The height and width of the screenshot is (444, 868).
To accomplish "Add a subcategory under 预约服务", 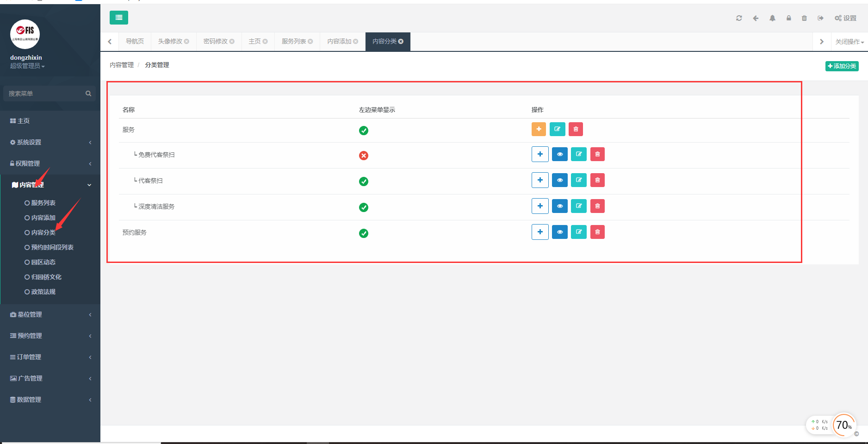I will pos(540,232).
